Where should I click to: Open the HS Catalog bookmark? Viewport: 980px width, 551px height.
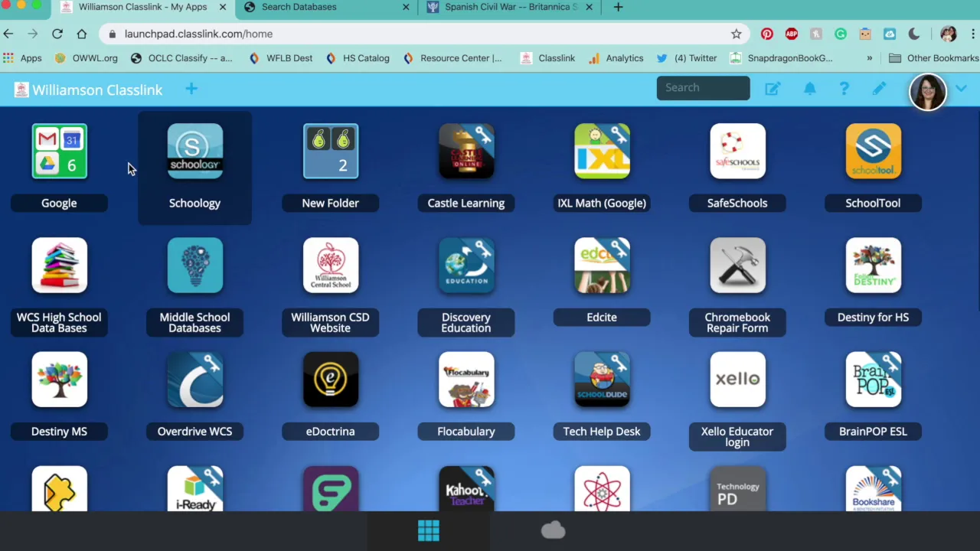click(x=358, y=58)
